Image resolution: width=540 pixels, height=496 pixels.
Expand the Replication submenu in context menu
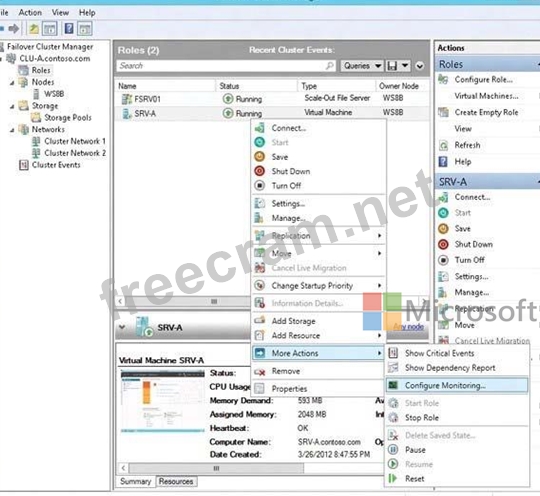point(379,236)
